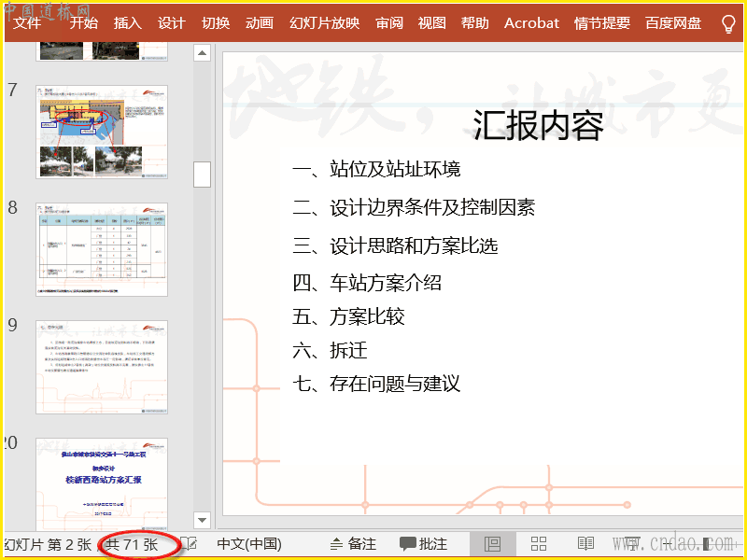Click the slide panel scroll down arrow
This screenshot has height=560, width=747.
(202, 520)
